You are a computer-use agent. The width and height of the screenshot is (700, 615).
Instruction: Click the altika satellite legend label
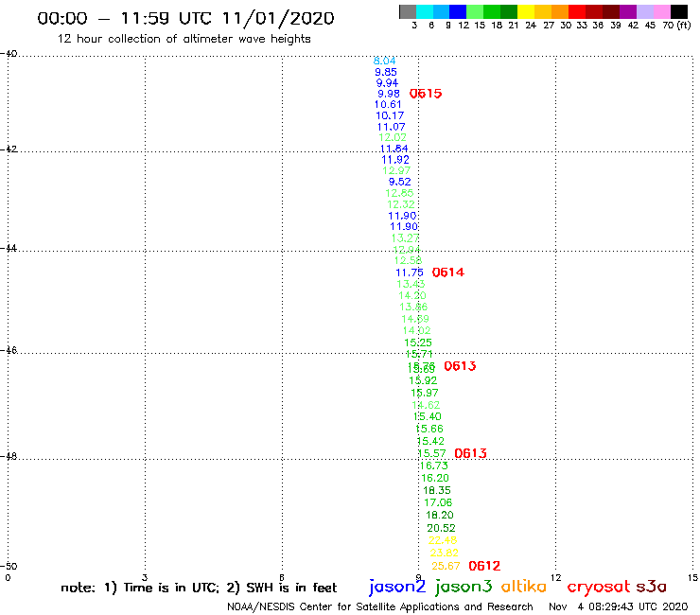pyautogui.click(x=524, y=587)
